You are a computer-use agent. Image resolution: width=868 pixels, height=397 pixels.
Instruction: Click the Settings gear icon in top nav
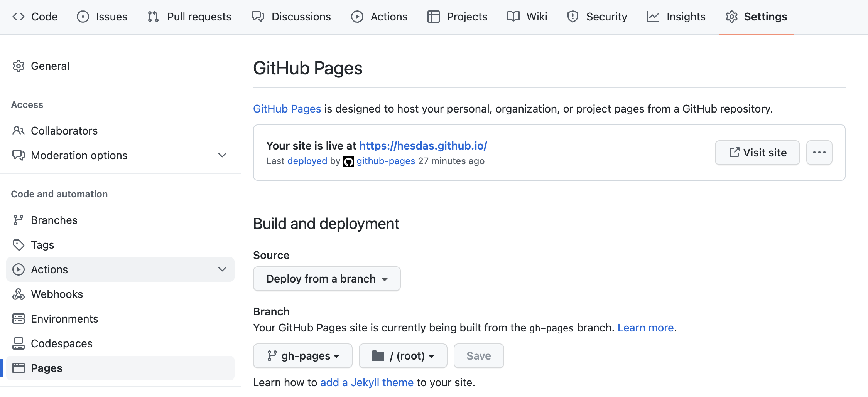732,17
